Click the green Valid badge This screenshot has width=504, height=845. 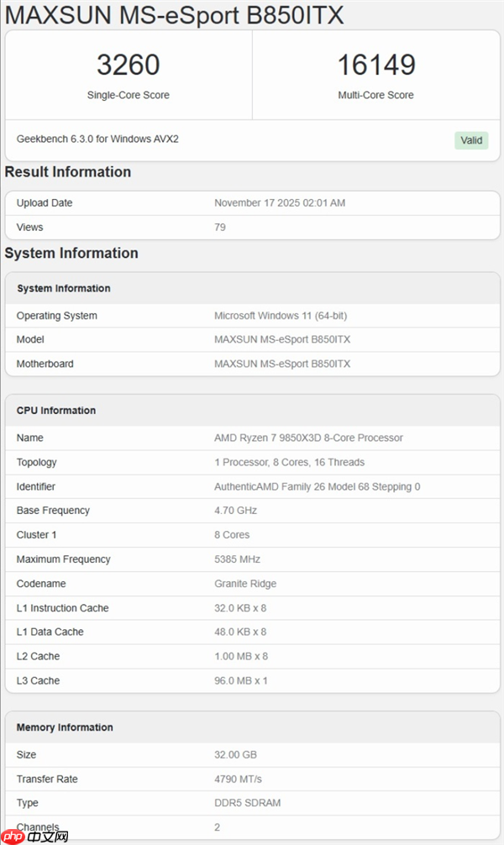click(471, 140)
